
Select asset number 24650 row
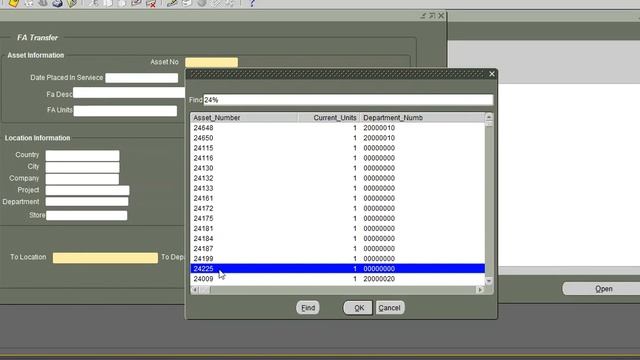coord(338,138)
